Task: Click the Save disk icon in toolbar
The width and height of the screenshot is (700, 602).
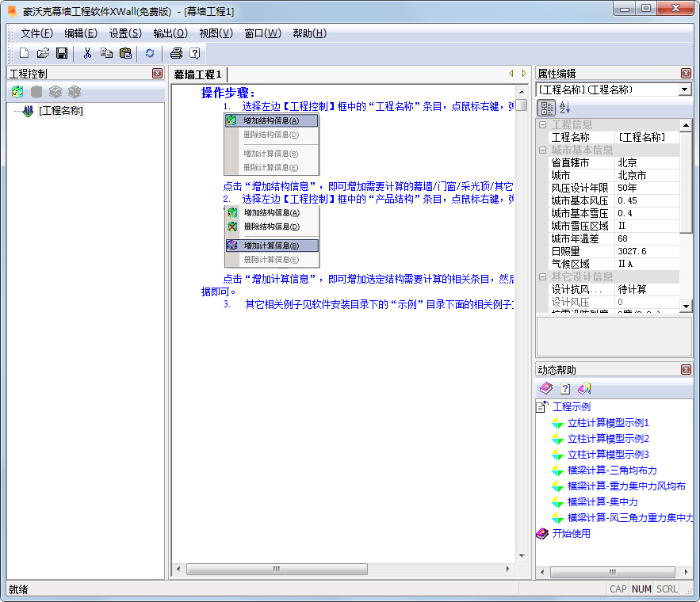Action: coord(61,53)
